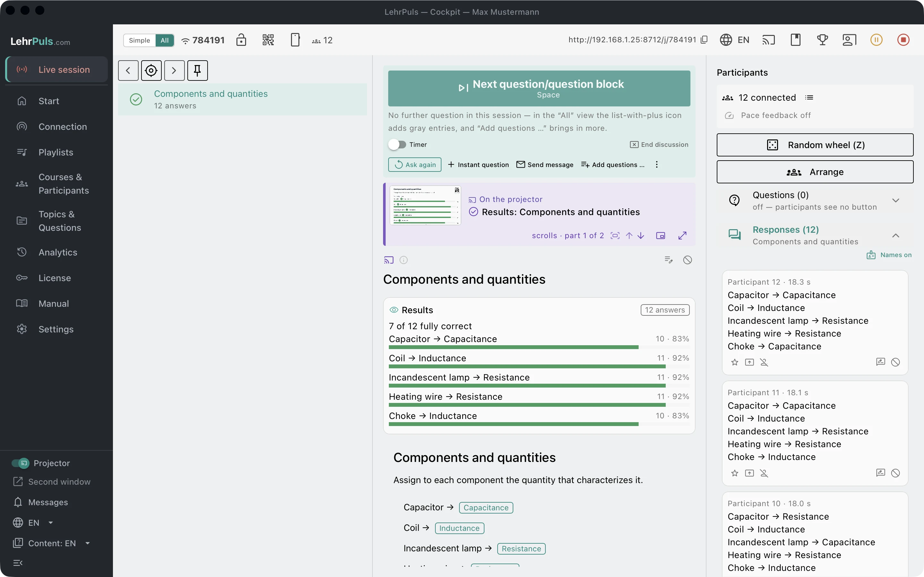Image resolution: width=924 pixels, height=577 pixels.
Task: Switch question view to Simple
Action: click(x=139, y=40)
